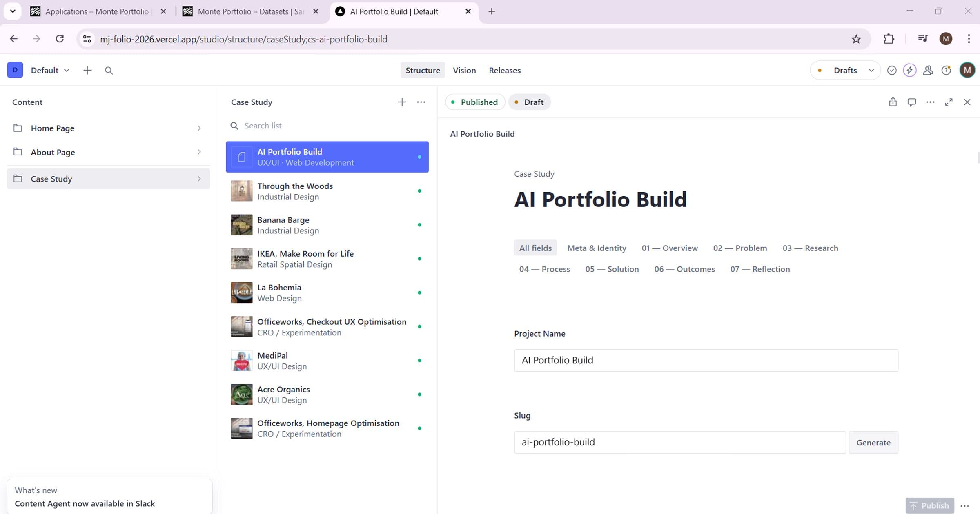Add new Case Study with plus icon
The height and width of the screenshot is (514, 980).
[402, 102]
